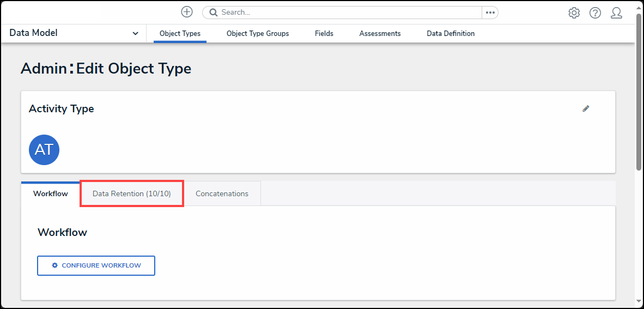Click the magnifier icon in search bar
The width and height of the screenshot is (644, 309).
coord(214,13)
